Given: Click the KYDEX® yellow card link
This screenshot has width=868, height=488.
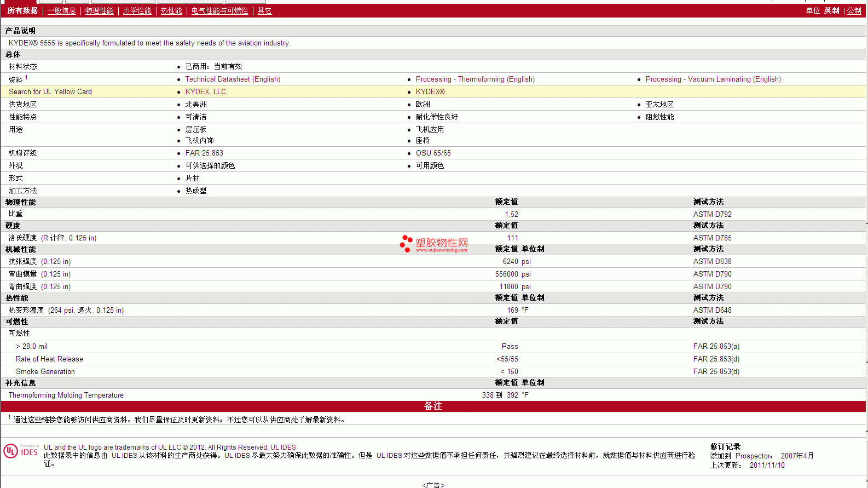Looking at the screenshot, I should [x=430, y=91].
